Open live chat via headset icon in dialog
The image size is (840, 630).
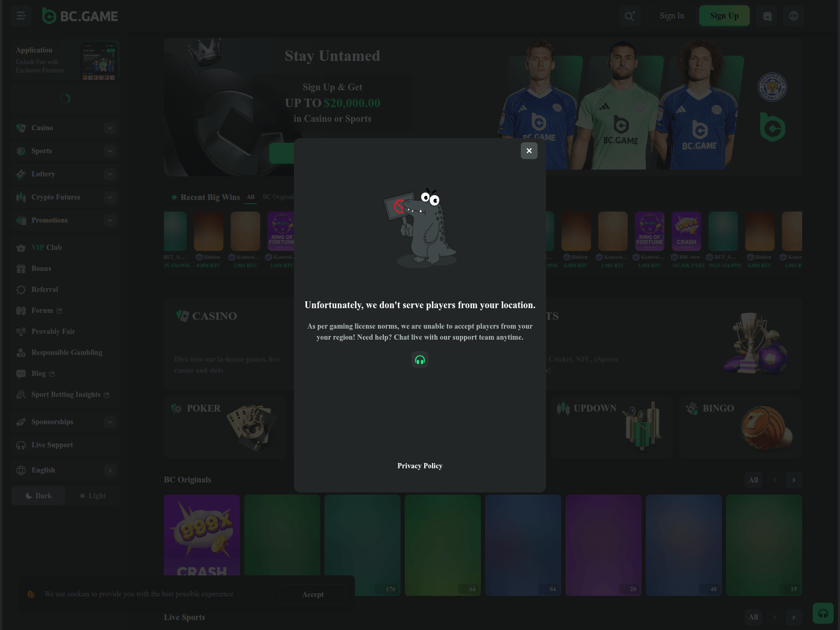coord(420,360)
